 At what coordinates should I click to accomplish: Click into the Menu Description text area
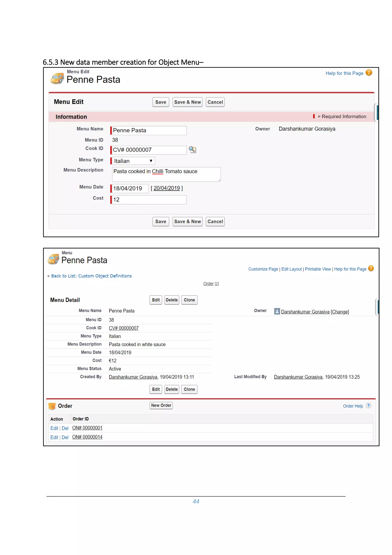coord(166,174)
